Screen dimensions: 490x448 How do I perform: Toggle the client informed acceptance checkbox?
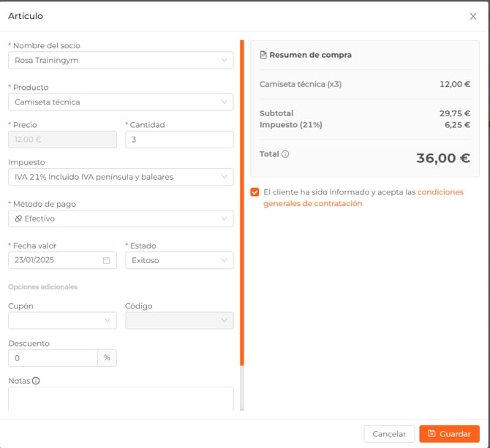click(x=255, y=192)
